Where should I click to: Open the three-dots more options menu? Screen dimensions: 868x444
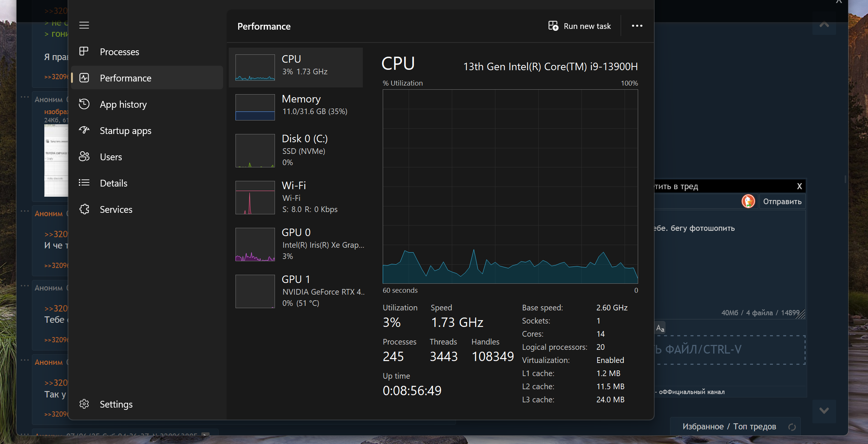pos(637,26)
